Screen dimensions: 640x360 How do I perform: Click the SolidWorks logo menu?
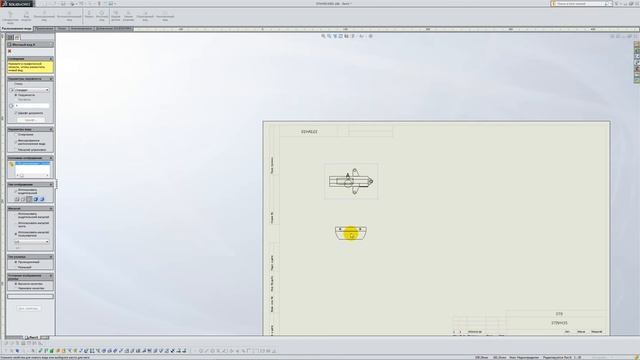point(16,4)
